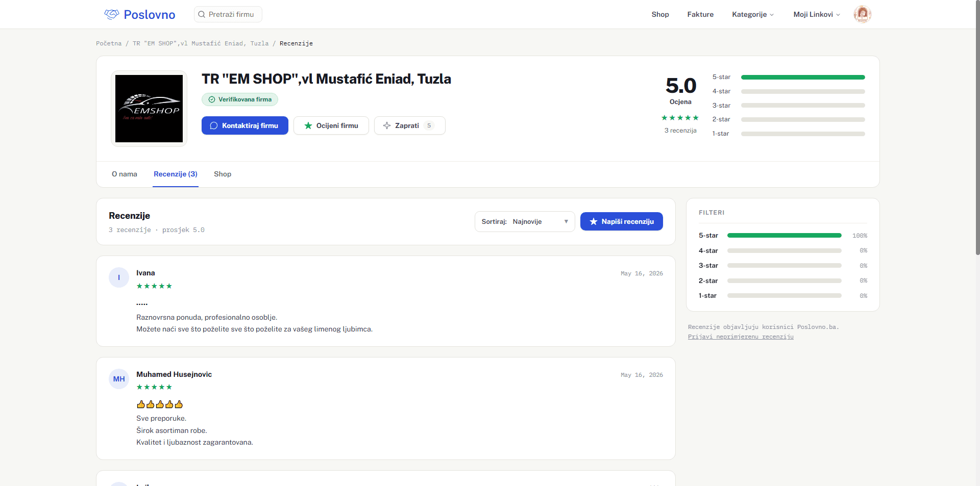
Task: Click the text Širok asortiman robe.
Action: [x=171, y=430]
